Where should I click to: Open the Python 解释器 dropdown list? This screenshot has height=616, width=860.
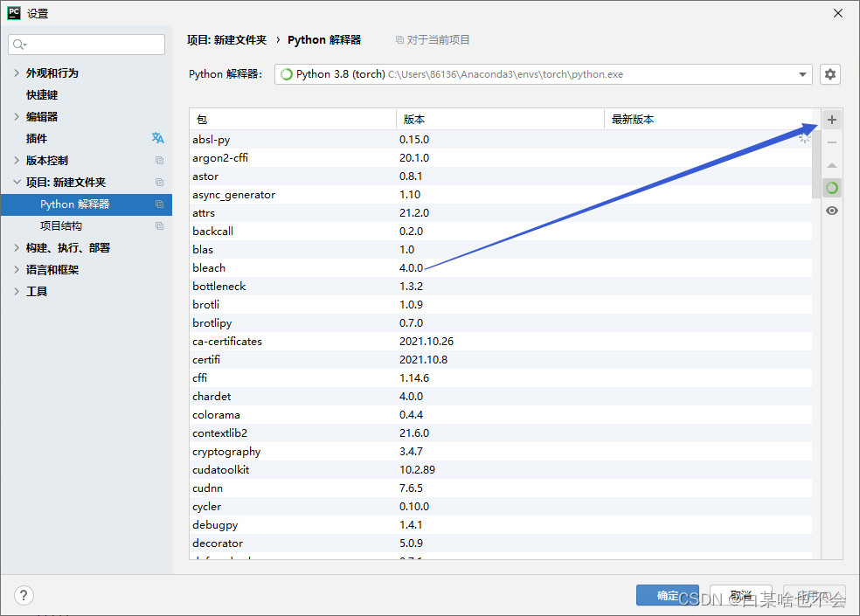[x=802, y=74]
